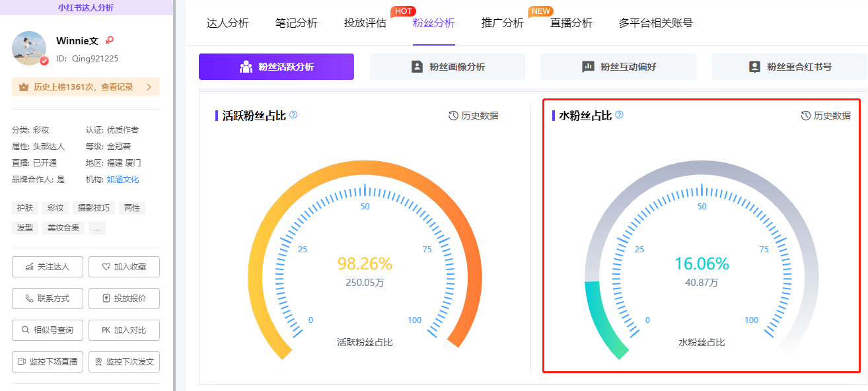Click the help icon beside 活跃粉丝占比

[x=293, y=115]
